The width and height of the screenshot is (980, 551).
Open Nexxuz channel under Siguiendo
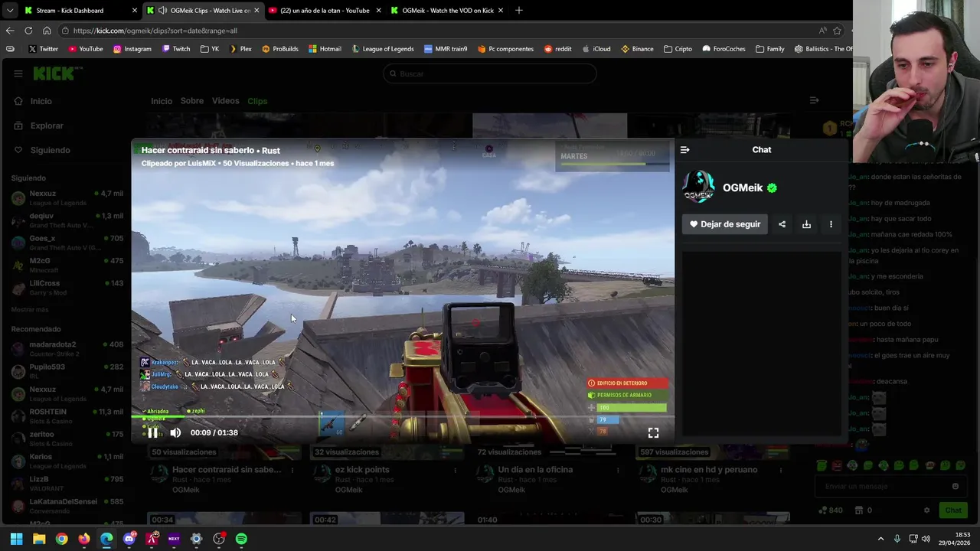click(x=67, y=198)
